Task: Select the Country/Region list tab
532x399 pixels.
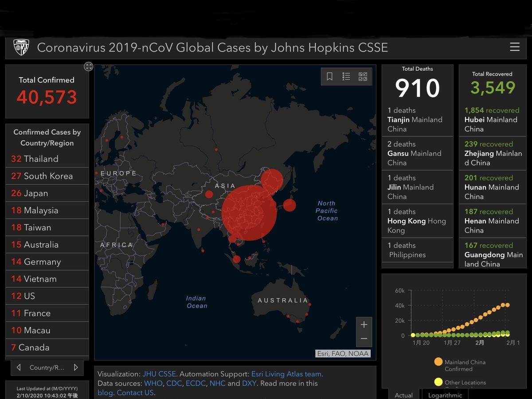Action: (47, 367)
